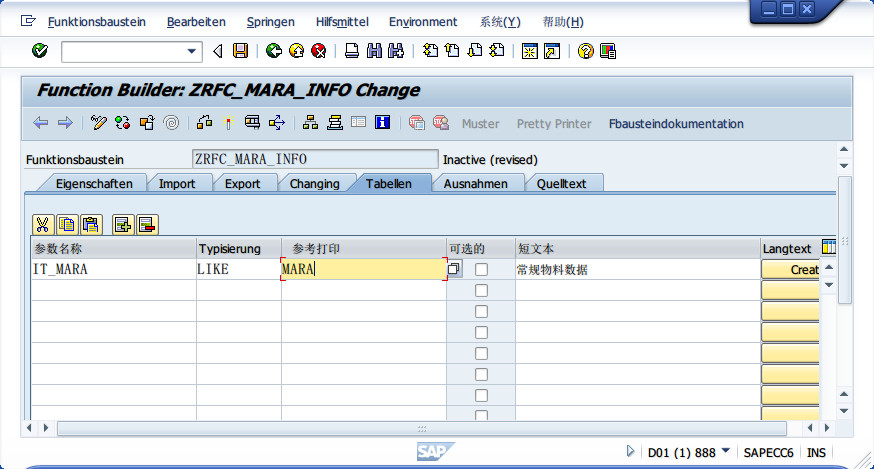Open system info dropdown next to D01 (1) 888
The width and height of the screenshot is (874, 469).
725,451
